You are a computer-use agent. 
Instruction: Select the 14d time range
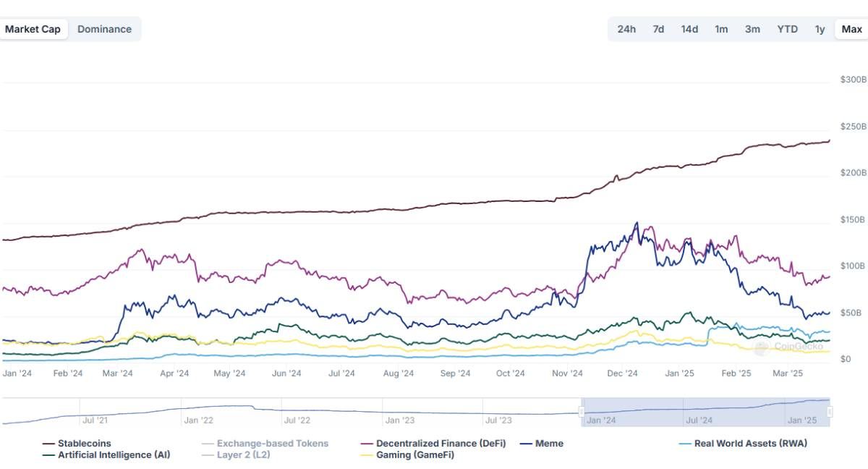(689, 29)
